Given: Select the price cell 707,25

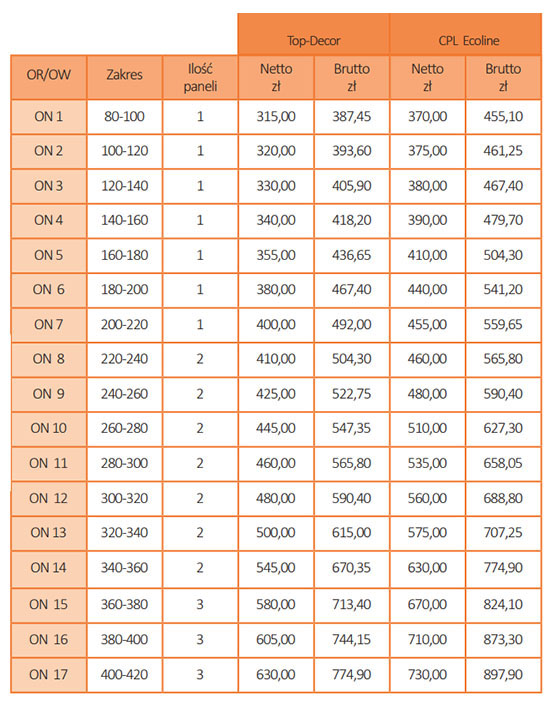Looking at the screenshot, I should (503, 533).
